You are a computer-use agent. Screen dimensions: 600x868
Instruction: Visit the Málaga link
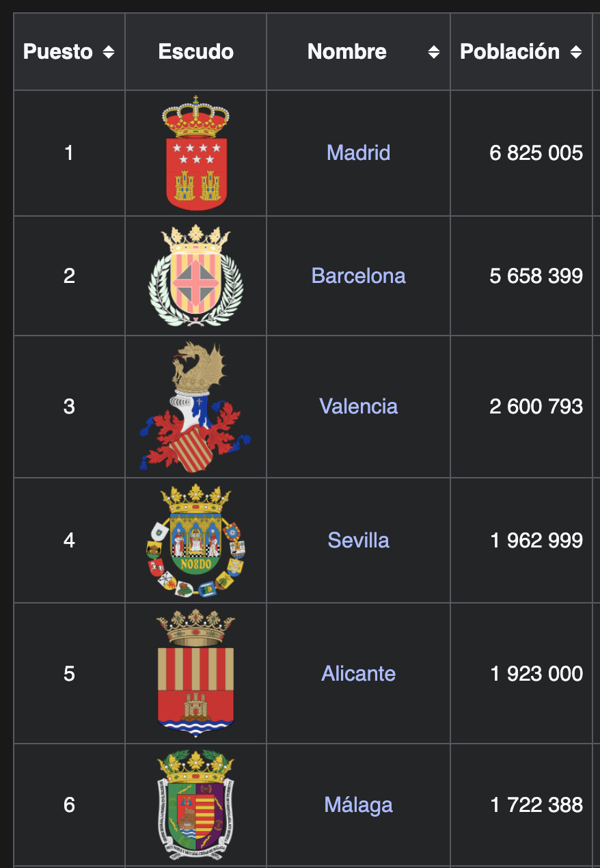click(358, 804)
